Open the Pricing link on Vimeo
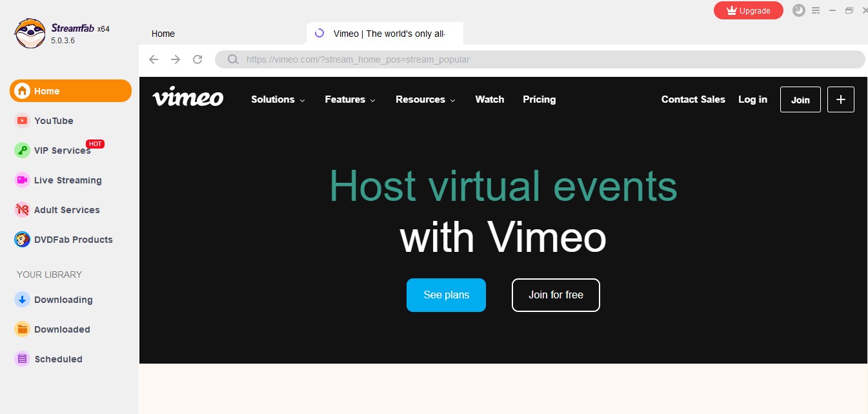868x414 pixels. pos(540,99)
